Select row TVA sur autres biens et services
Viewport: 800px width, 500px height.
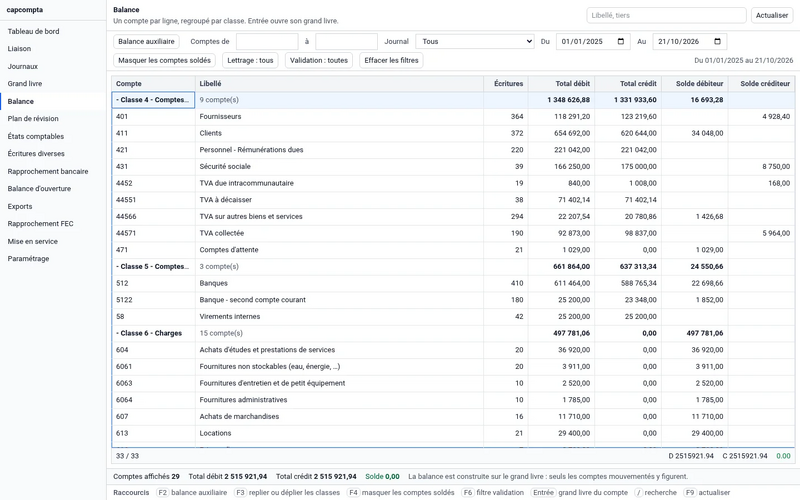click(x=453, y=216)
